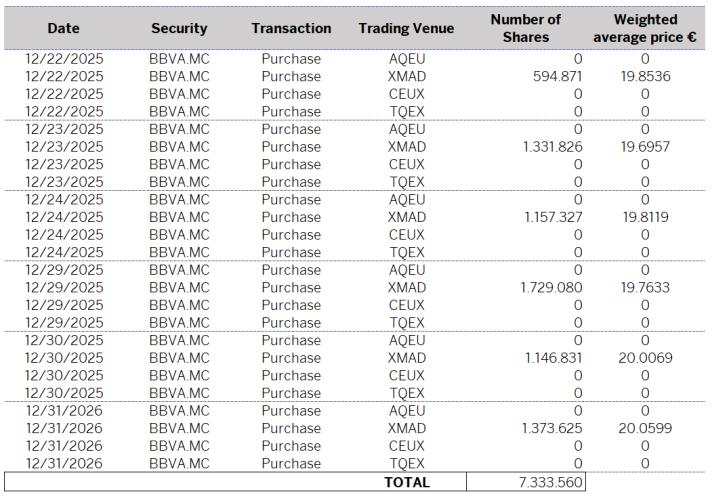This screenshot has height=499, width=714.
Task: Click the Date column header
Action: [x=63, y=29]
